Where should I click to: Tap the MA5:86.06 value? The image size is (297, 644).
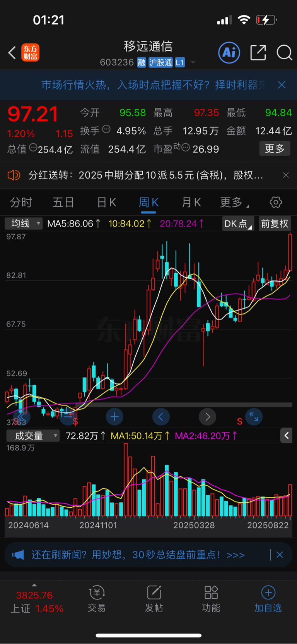74,224
